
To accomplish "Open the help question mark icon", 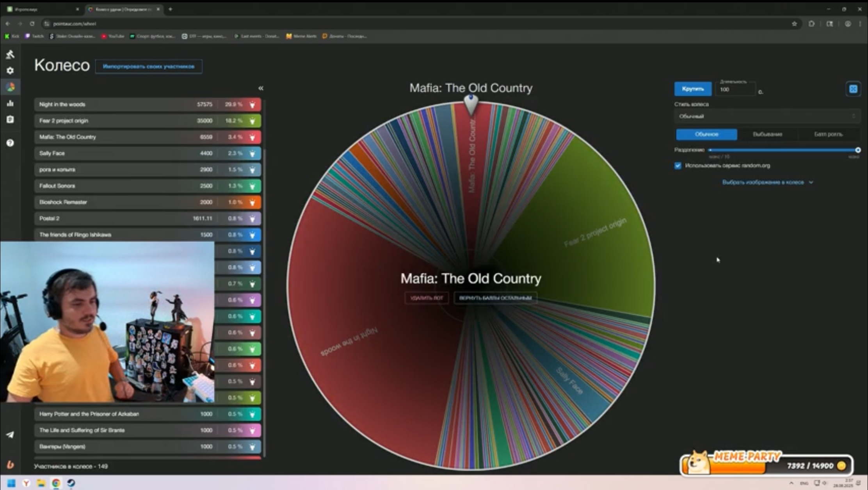I will 10,143.
